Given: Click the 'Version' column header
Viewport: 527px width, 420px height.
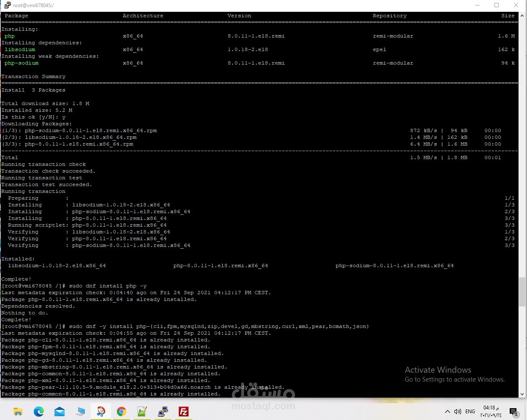Looking at the screenshot, I should tap(239, 16).
